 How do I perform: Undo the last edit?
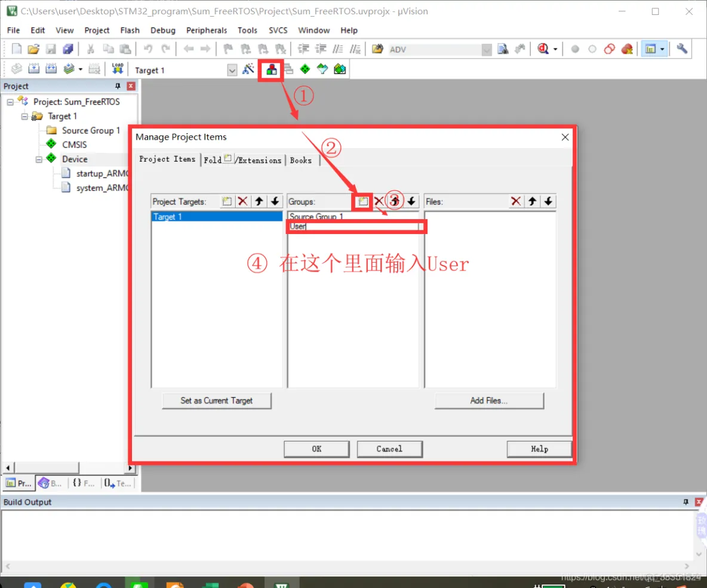tap(148, 49)
